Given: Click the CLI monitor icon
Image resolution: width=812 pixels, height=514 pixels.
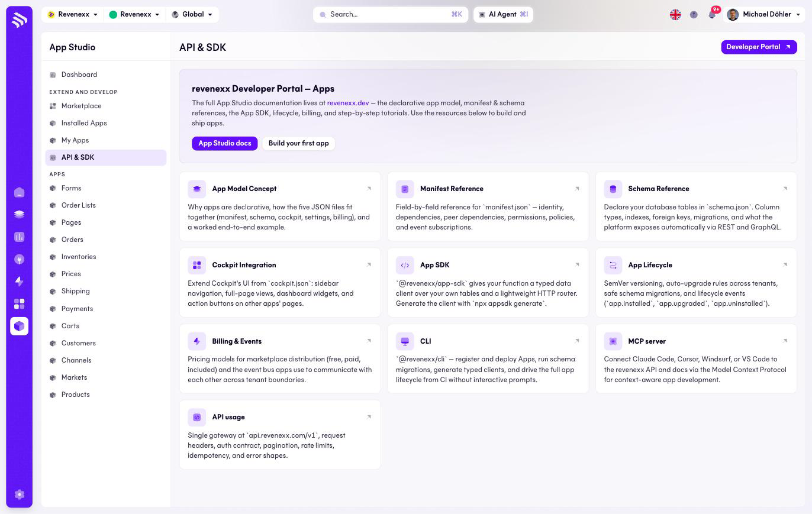Looking at the screenshot, I should pos(405,341).
